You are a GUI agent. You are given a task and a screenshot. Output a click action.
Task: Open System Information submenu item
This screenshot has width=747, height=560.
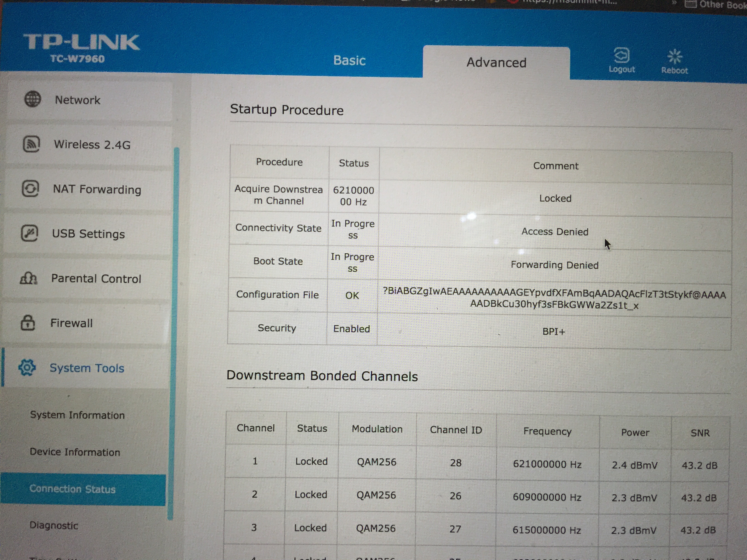77,415
